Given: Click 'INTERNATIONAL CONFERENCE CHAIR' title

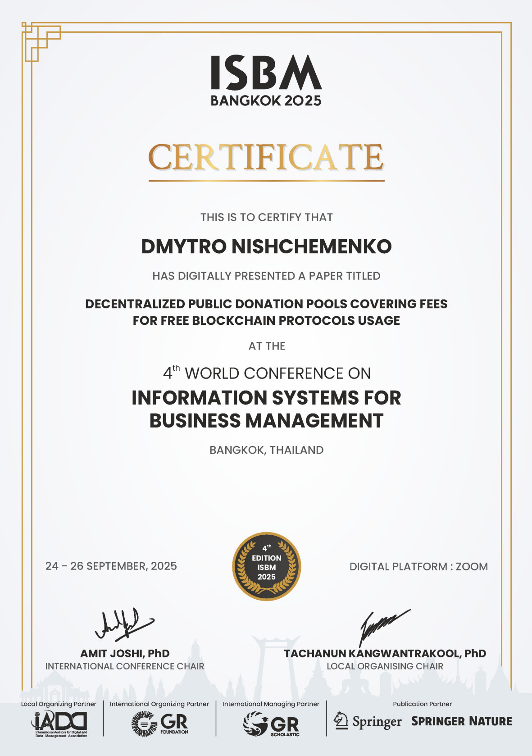Looking at the screenshot, I should [x=125, y=666].
